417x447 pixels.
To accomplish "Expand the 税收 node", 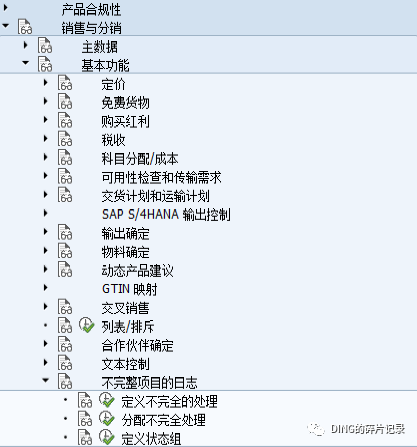I will [46, 138].
